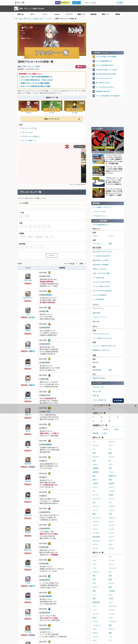Image resolution: width=138 pixels, height=644 pixels.
Task: Toggle the 星4 rarity filter
Action: click(x=27, y=216)
